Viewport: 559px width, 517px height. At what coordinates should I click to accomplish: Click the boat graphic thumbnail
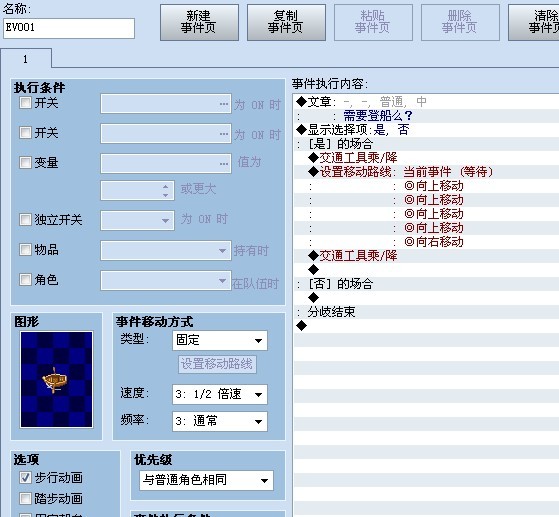click(x=57, y=379)
